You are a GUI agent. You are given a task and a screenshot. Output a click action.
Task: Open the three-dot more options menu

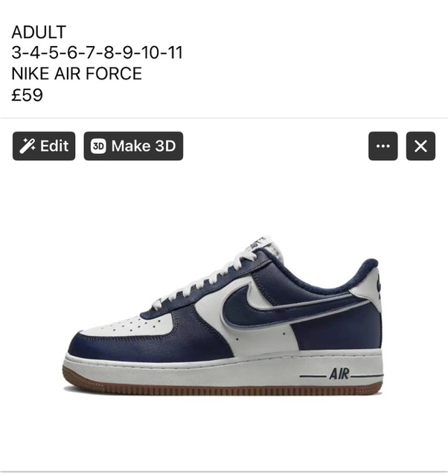click(x=383, y=146)
